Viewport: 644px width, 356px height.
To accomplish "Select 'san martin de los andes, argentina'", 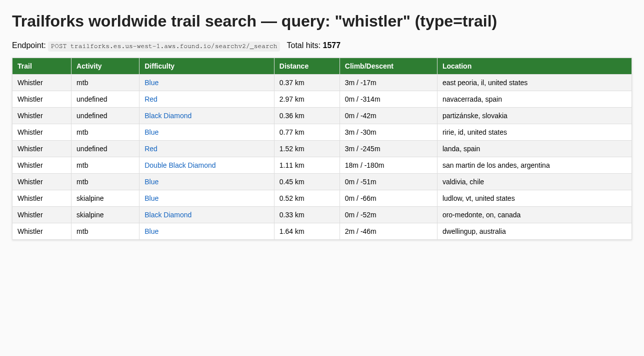I will point(496,165).
